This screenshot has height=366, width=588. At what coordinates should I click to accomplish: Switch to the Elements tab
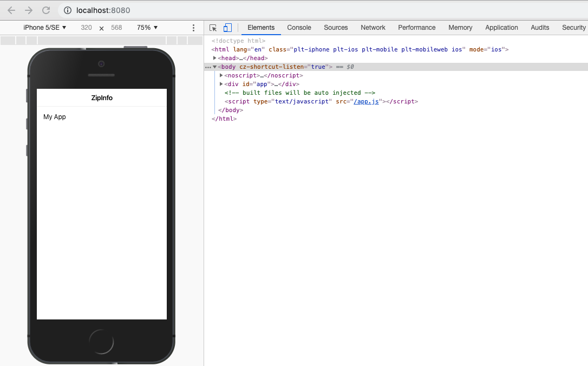pyautogui.click(x=261, y=28)
